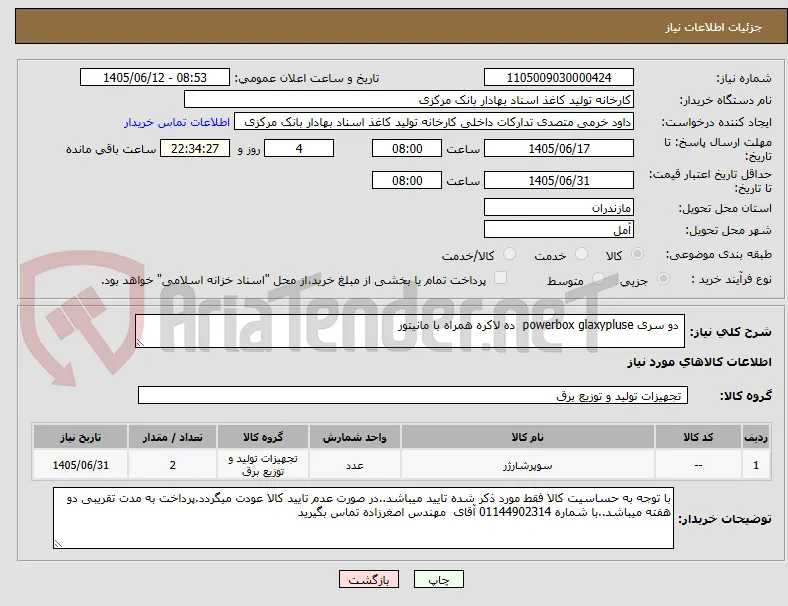Toggle the اسناد خزانه اسلامی payment checkbox
The image size is (788, 606).
pos(501,278)
